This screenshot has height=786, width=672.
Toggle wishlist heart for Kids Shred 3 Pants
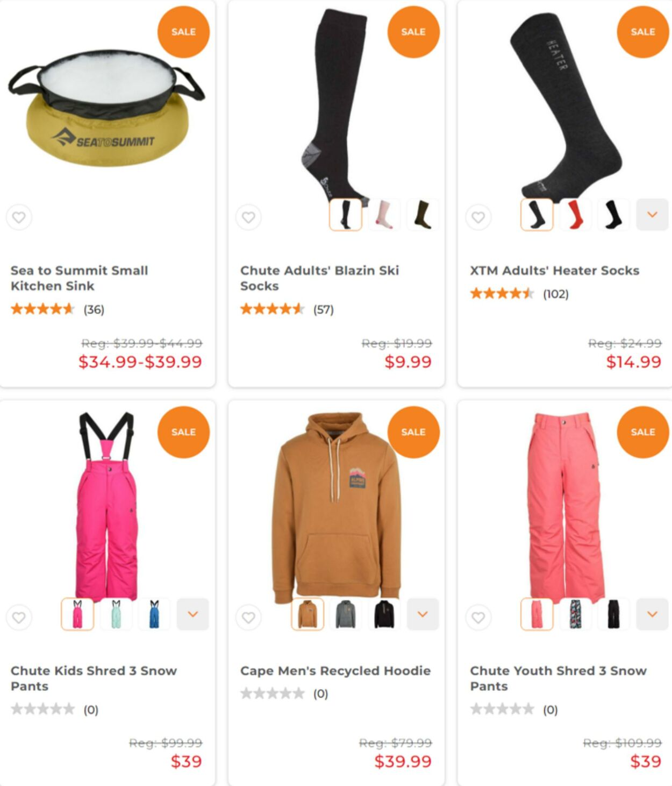19,617
